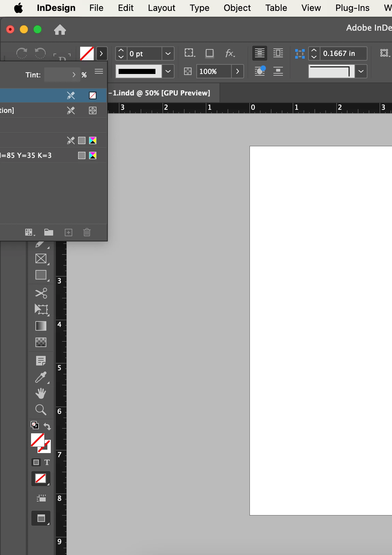Click the New Color Group folder icon
The height and width of the screenshot is (555, 392).
(x=49, y=232)
